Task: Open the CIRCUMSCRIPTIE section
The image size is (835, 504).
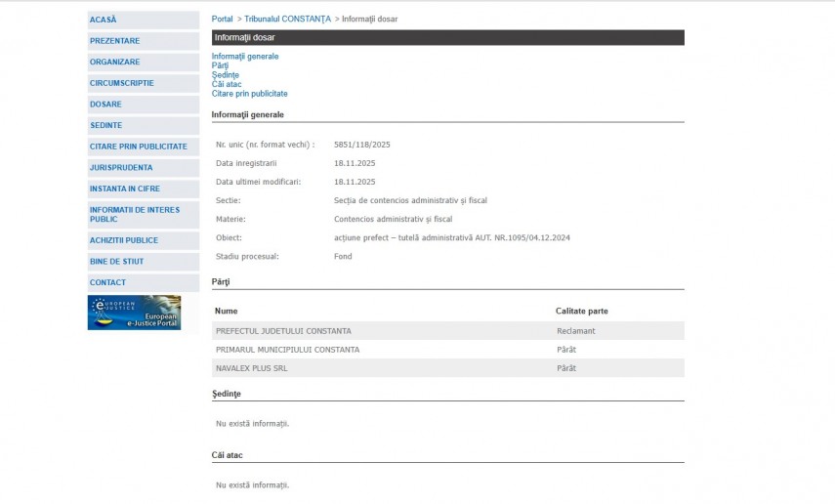Action: [x=122, y=83]
